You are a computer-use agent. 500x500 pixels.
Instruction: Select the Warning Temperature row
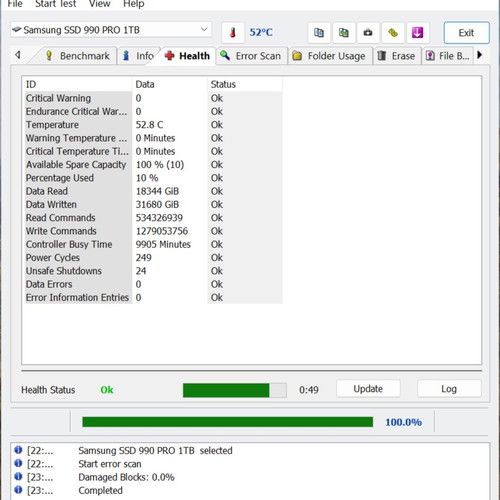click(x=153, y=138)
